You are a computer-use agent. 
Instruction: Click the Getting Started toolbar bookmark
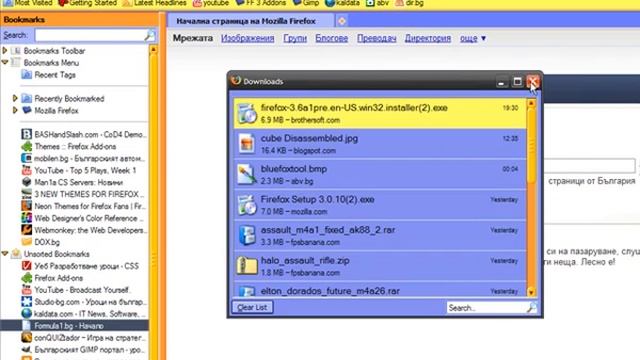point(87,3)
